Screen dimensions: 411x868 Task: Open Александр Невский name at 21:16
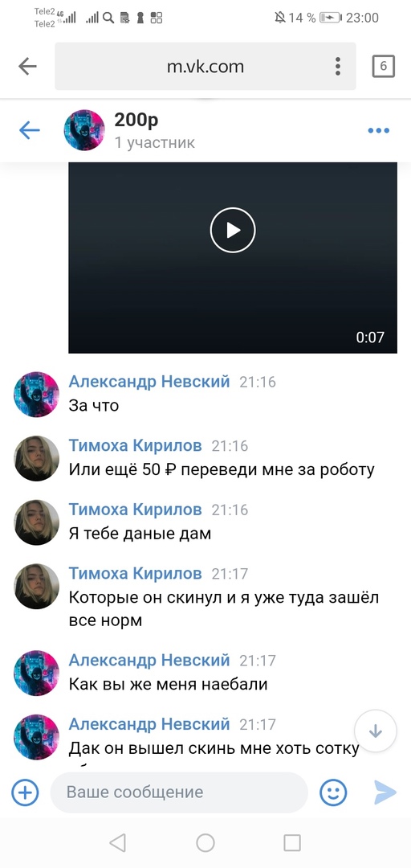(x=149, y=382)
